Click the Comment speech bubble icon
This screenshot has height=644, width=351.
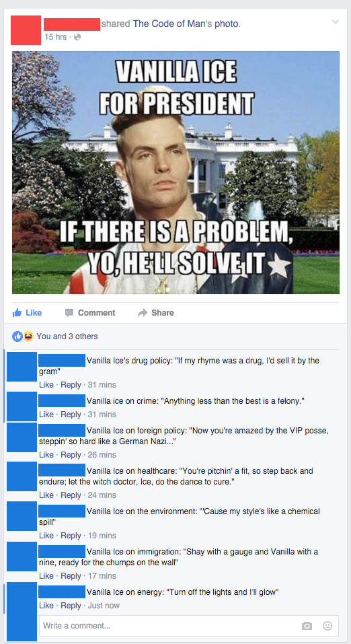coord(69,313)
